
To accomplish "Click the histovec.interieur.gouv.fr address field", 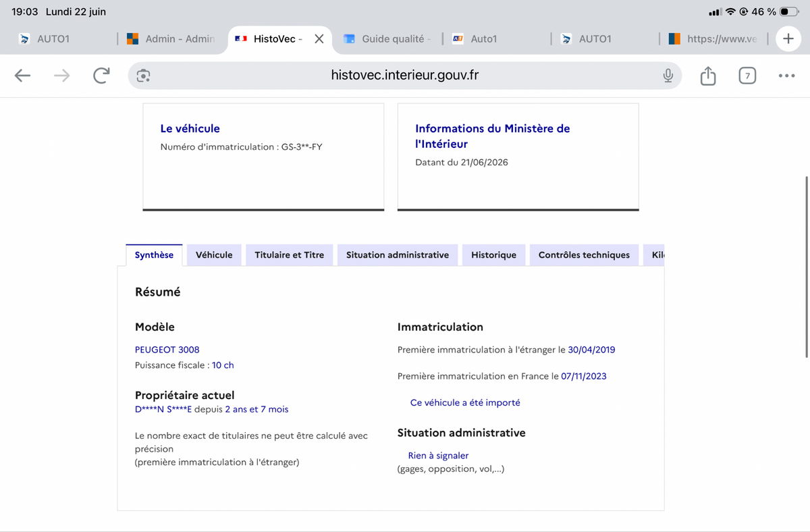I will click(x=405, y=76).
